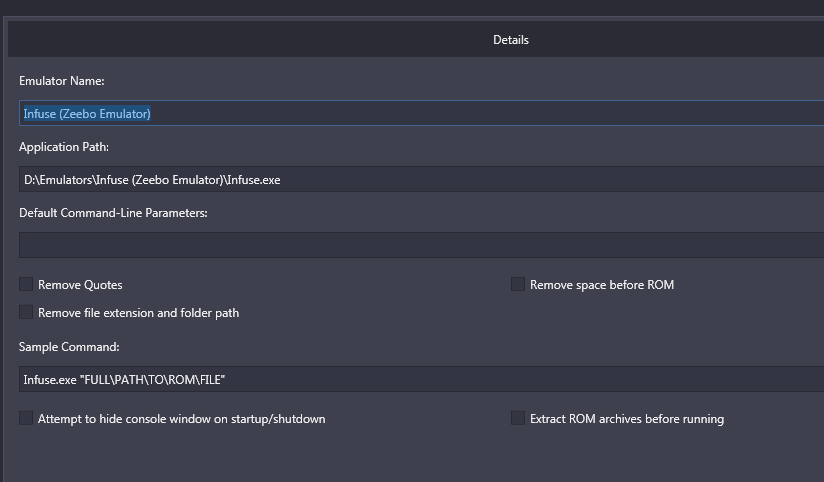Click the "Application Path:" label
This screenshot has height=482, width=824.
[64, 147]
